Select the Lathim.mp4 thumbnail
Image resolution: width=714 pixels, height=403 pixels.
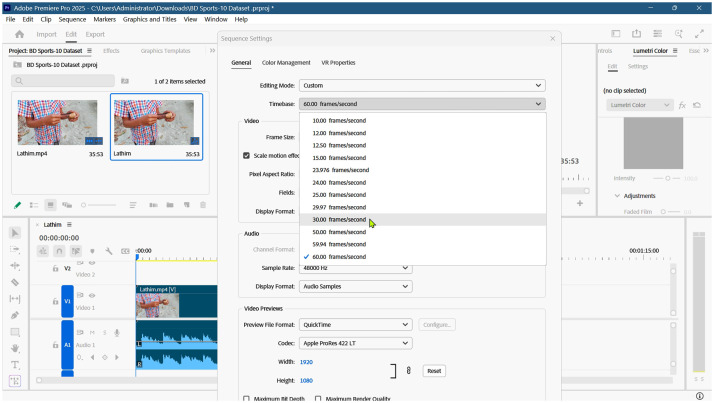coord(57,123)
